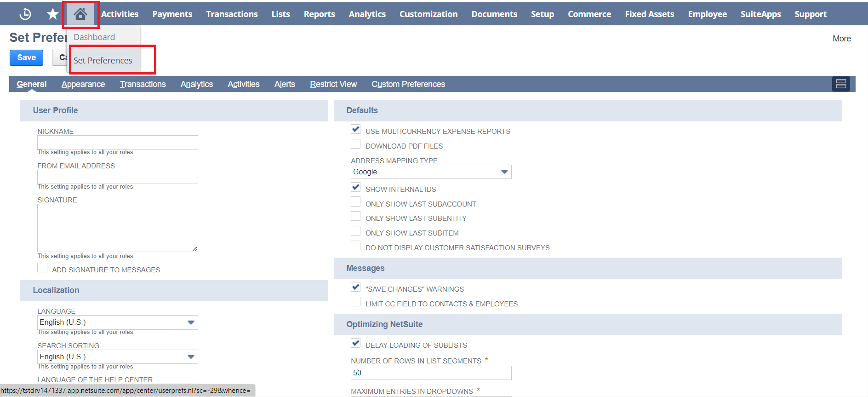868x397 pixels.
Task: Switch to the Appearance tab
Action: point(83,84)
